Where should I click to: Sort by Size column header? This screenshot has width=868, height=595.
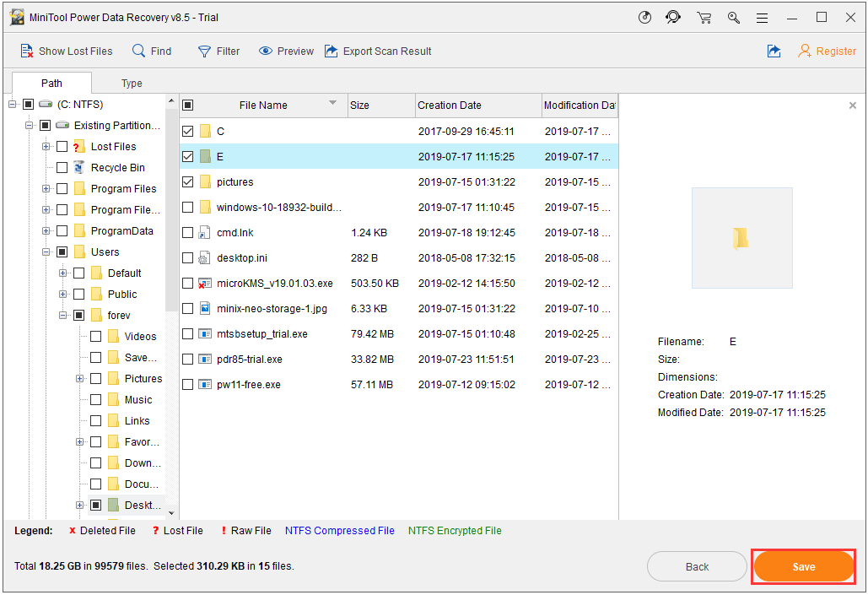pos(381,105)
